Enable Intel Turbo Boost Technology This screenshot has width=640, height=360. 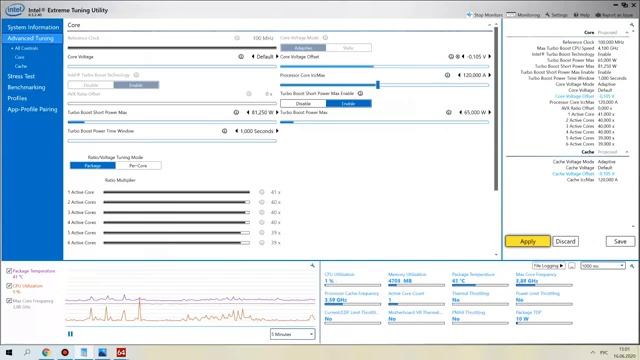point(136,85)
